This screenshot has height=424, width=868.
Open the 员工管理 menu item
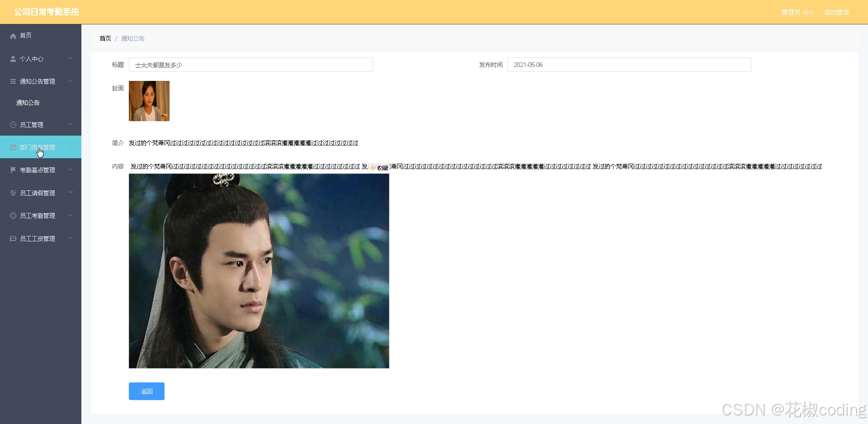pyautogui.click(x=41, y=125)
